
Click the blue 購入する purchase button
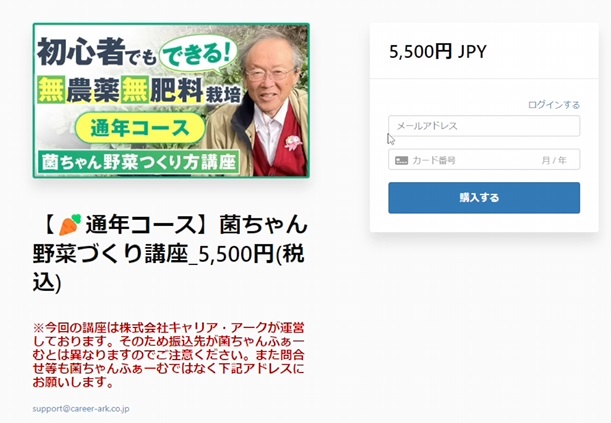(484, 198)
